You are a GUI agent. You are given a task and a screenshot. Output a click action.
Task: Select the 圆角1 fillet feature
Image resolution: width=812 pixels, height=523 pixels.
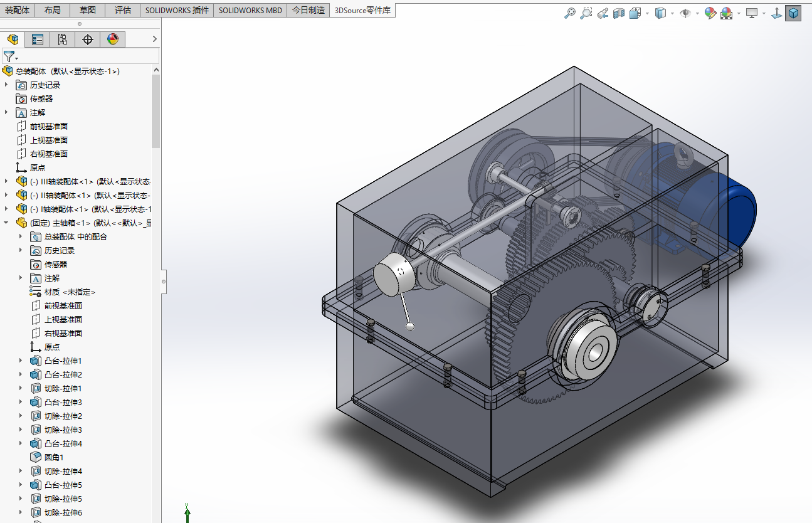click(x=53, y=457)
